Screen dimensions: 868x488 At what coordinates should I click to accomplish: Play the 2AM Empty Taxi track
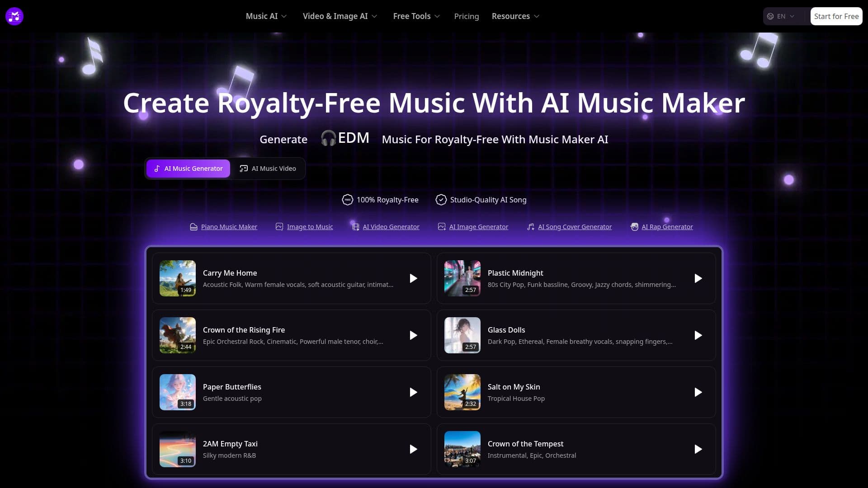tap(413, 449)
